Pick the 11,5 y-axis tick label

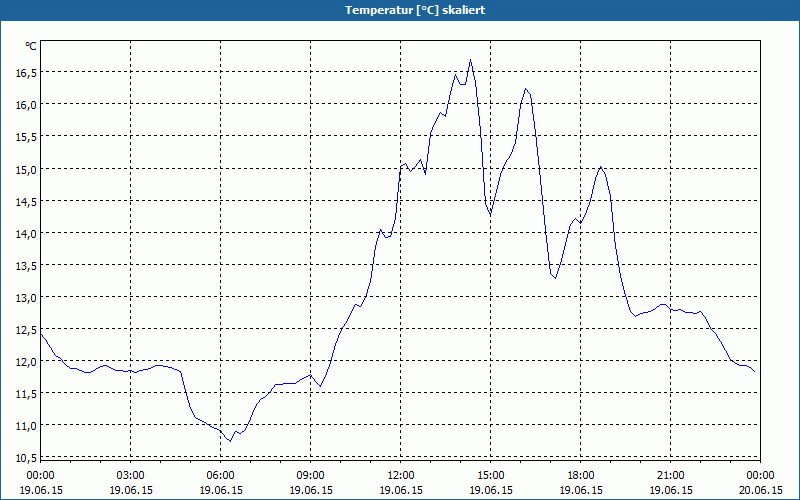(x=27, y=394)
